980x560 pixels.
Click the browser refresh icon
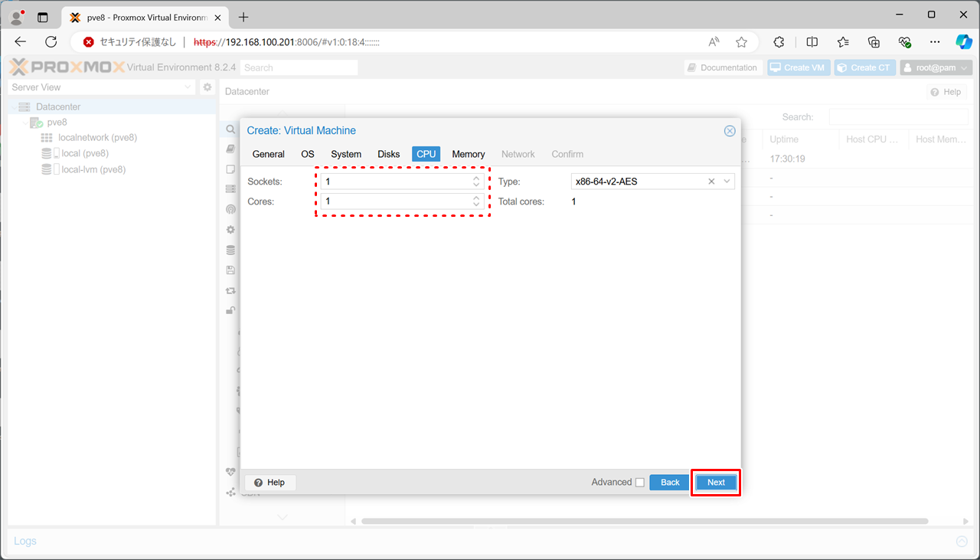pos(51,42)
